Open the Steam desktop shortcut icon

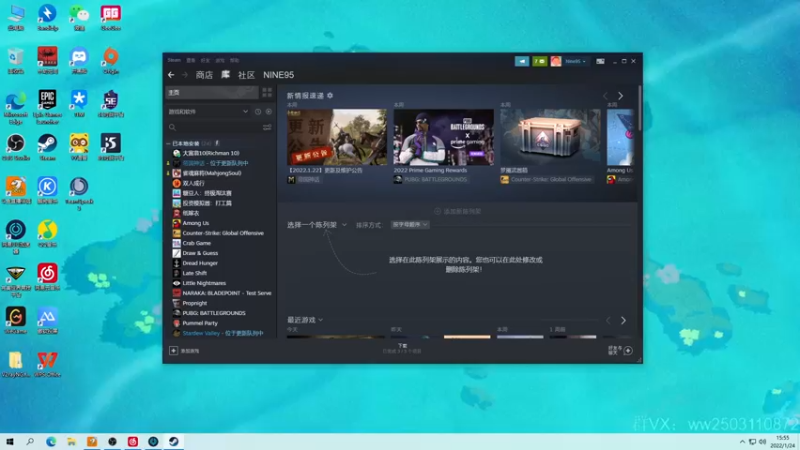[47, 147]
